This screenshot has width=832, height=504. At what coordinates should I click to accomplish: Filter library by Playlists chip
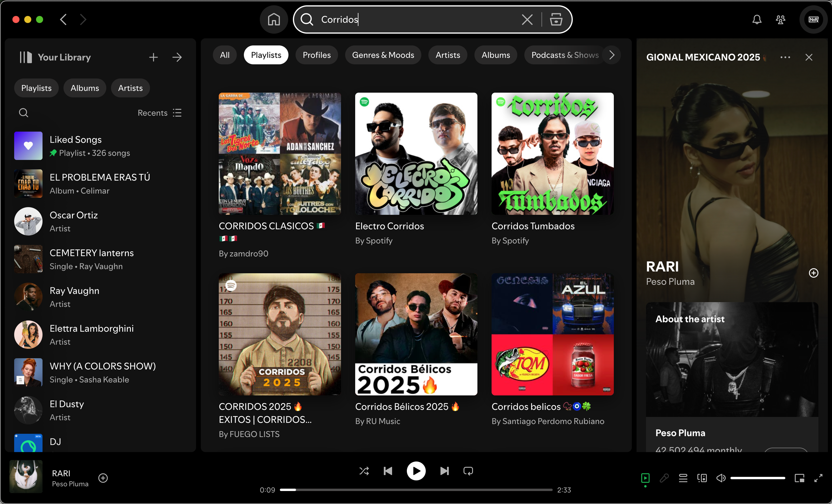tap(37, 88)
